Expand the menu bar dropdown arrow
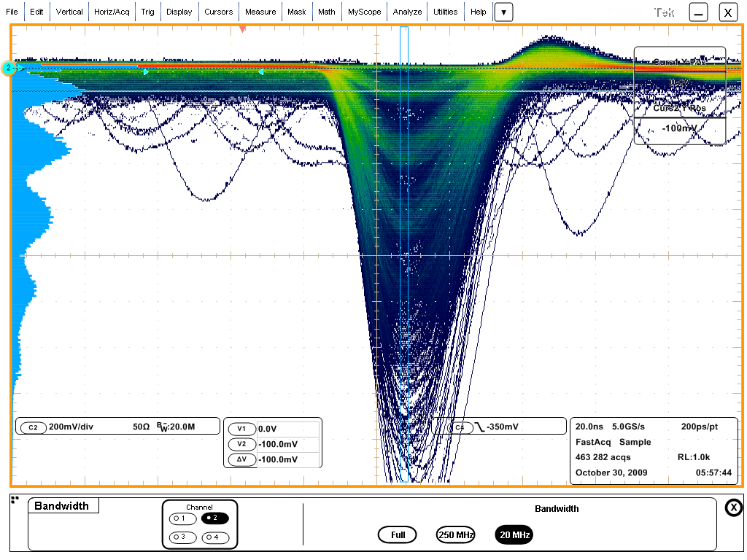Screen dimensions: 747x560 [x=503, y=12]
